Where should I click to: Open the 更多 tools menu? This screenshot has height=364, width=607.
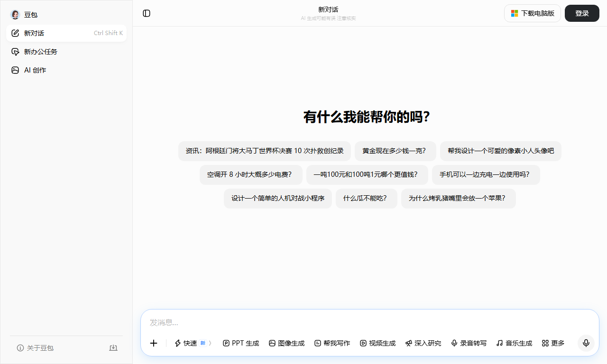tap(553, 343)
